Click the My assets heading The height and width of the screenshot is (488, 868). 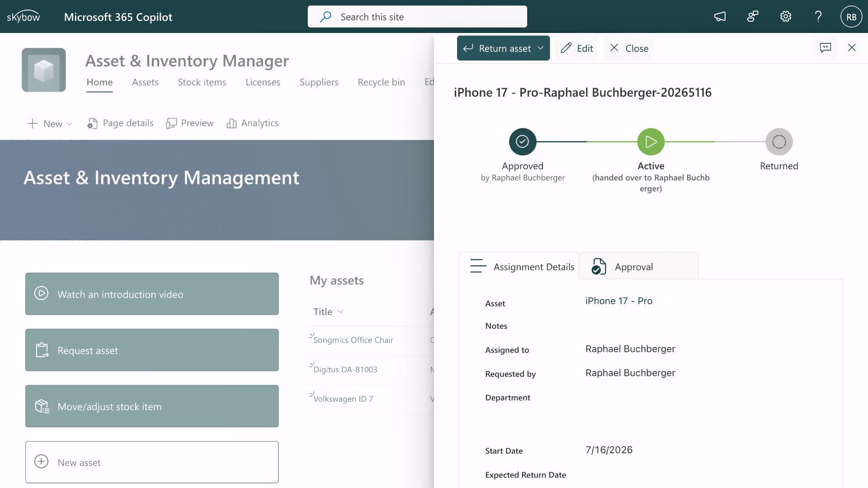point(337,281)
